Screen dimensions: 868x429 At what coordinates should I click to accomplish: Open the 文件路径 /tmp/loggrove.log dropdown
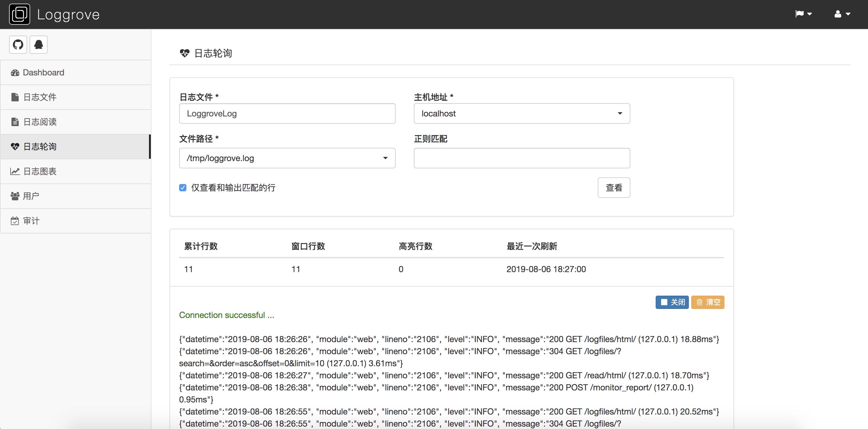(x=287, y=158)
